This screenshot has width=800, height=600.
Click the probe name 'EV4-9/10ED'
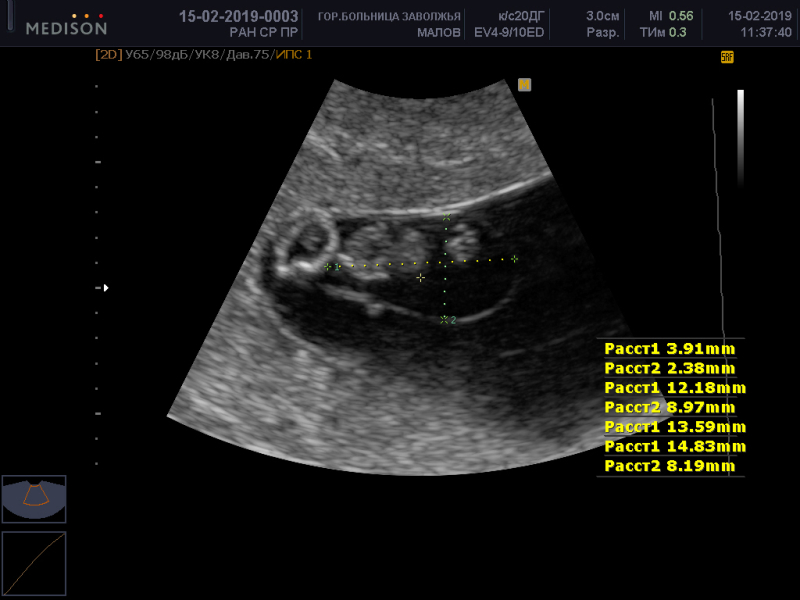tap(509, 33)
